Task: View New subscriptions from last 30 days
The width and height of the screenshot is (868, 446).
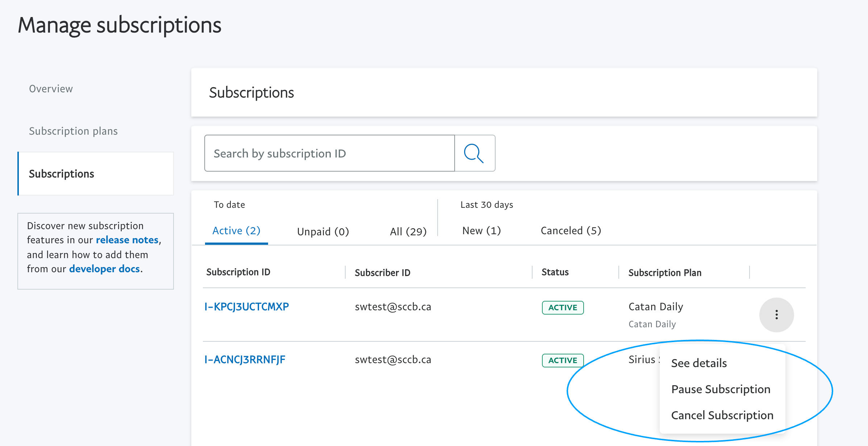Action: [x=481, y=230]
